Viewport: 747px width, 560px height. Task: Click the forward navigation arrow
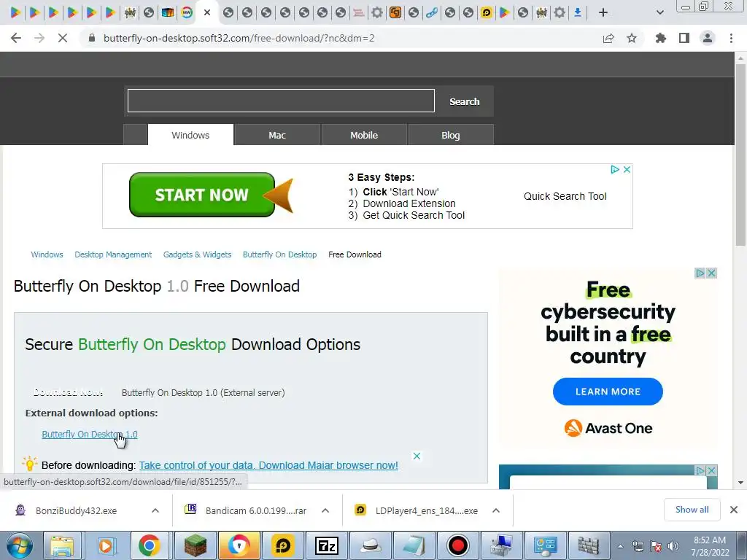(x=39, y=38)
